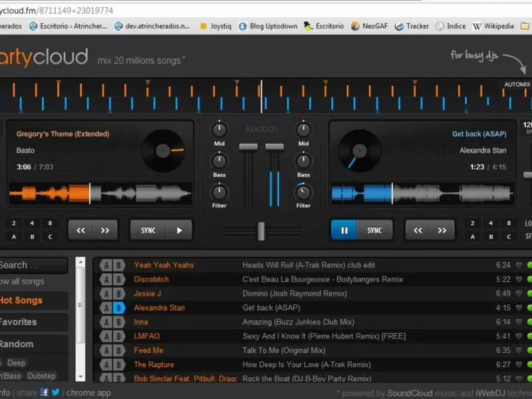Open the Hot Songs list
Viewport: 532px width, 399px height.
click(x=21, y=301)
